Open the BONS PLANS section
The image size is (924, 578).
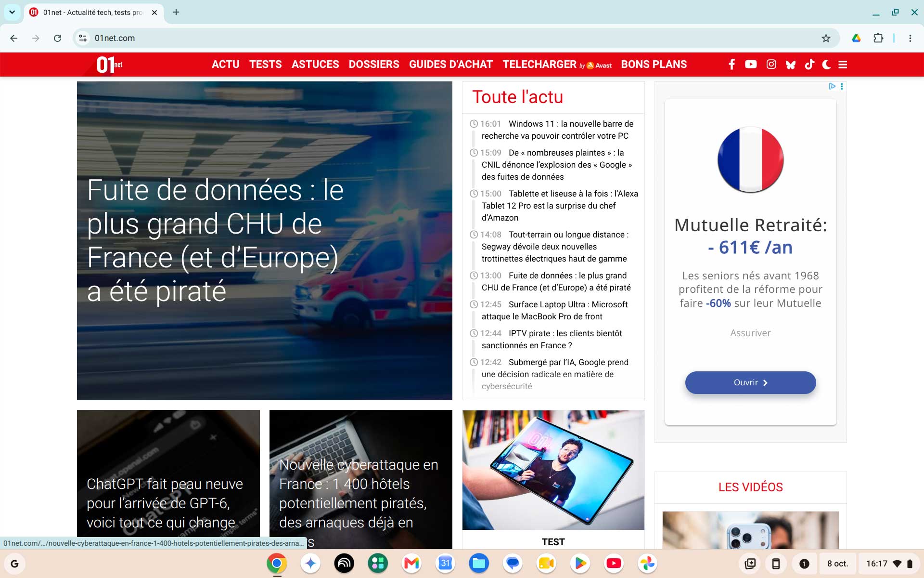(654, 65)
